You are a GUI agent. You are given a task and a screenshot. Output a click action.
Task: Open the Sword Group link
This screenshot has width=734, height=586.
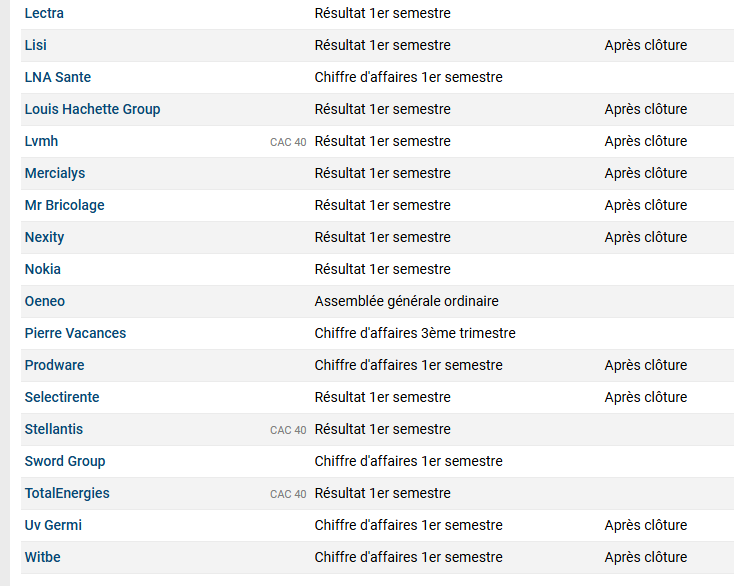click(x=65, y=461)
